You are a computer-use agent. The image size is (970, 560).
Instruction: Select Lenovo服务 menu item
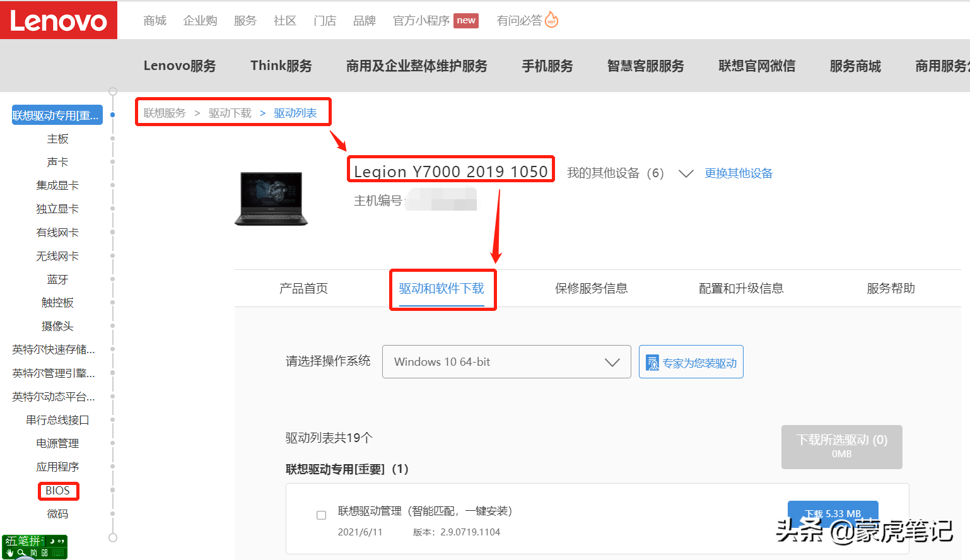[180, 66]
